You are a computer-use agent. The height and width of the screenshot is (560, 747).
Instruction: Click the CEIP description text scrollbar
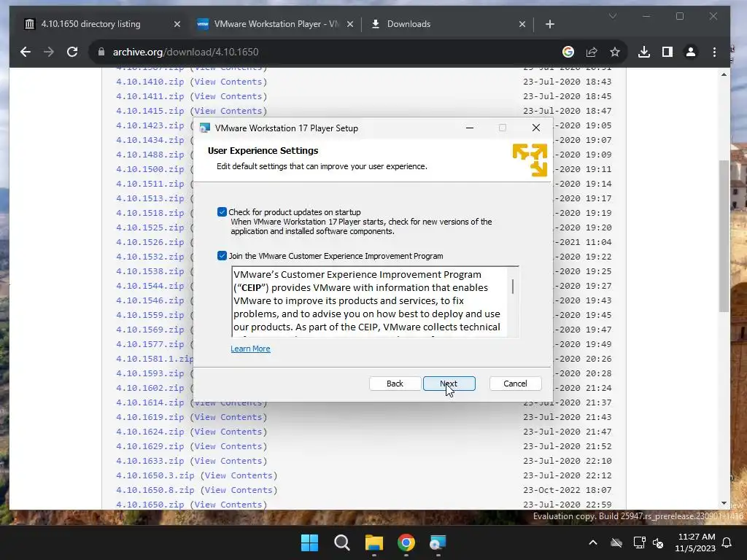click(513, 287)
